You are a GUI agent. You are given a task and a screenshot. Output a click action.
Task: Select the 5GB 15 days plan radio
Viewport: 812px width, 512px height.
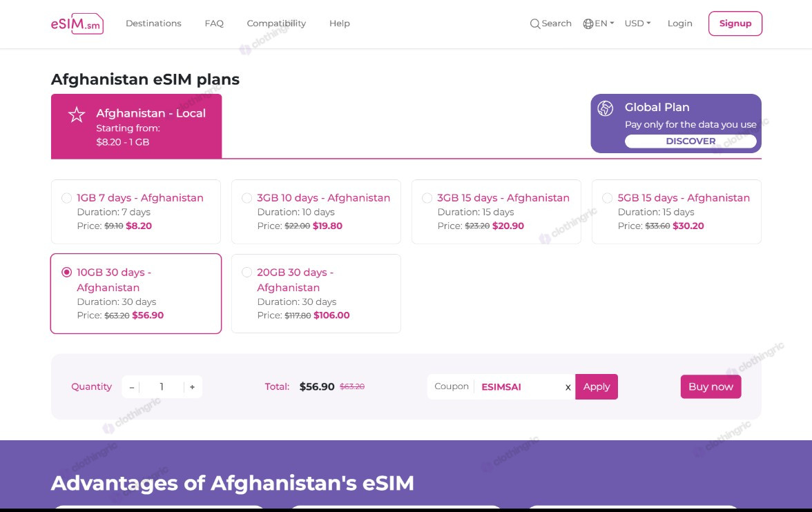(607, 198)
